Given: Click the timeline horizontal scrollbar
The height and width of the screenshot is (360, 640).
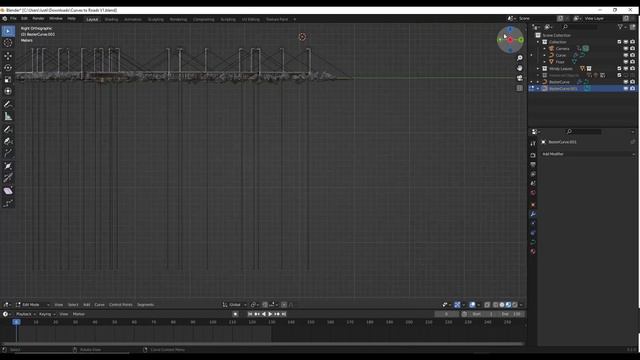Looking at the screenshot, I should click(263, 344).
